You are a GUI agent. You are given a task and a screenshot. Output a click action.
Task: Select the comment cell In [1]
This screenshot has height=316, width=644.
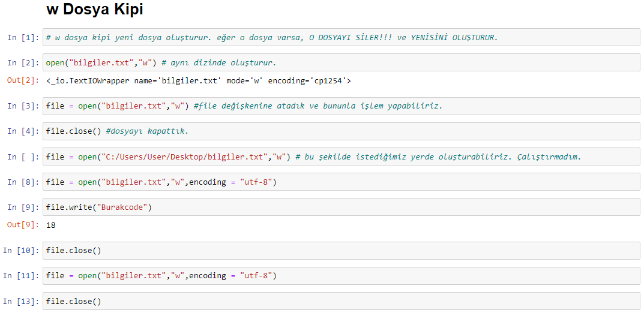[x=342, y=37]
